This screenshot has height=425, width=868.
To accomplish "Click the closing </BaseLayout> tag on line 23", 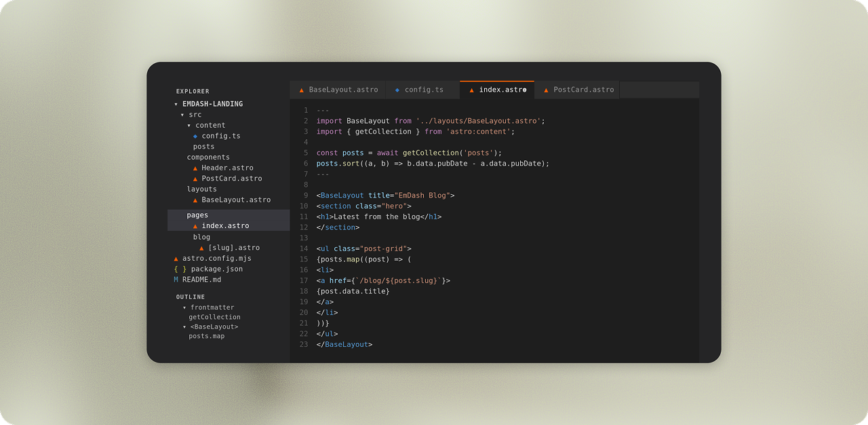I will point(344,344).
